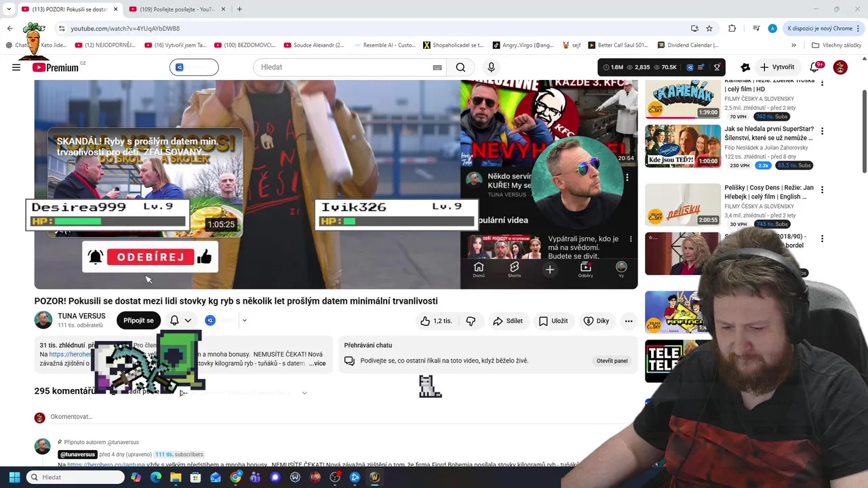Screen dimensions: 868x488
Task: Open the Windows Start menu
Action: pos(15,477)
